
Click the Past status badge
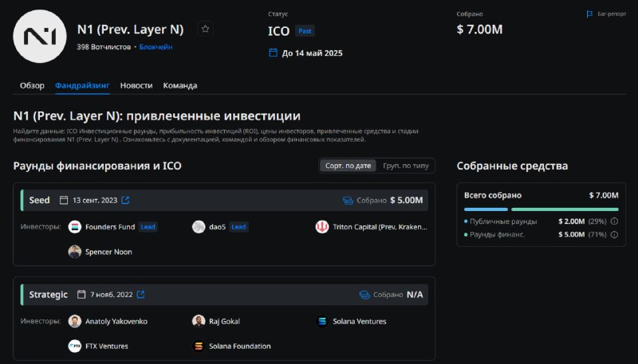tap(305, 31)
